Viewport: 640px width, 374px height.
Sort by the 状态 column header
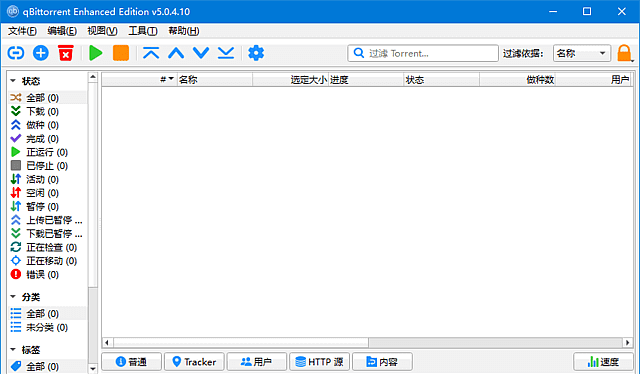point(442,80)
